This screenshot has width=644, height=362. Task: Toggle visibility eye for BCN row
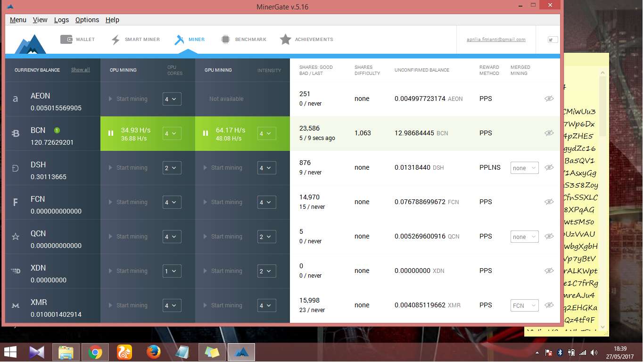click(x=549, y=133)
